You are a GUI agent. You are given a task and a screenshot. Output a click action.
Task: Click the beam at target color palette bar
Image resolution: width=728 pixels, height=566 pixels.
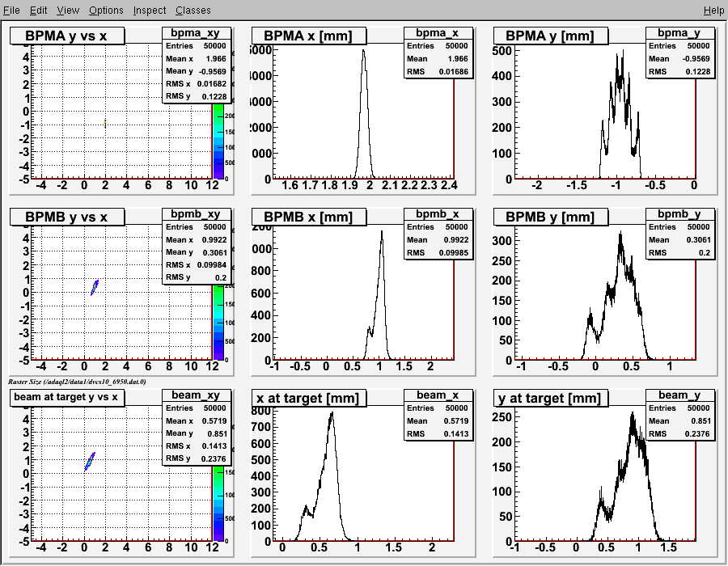[x=218, y=504]
